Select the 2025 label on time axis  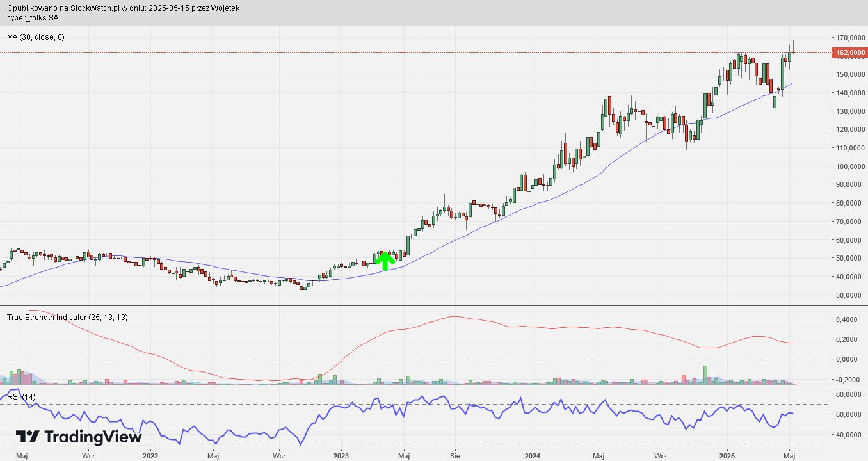coord(727,456)
